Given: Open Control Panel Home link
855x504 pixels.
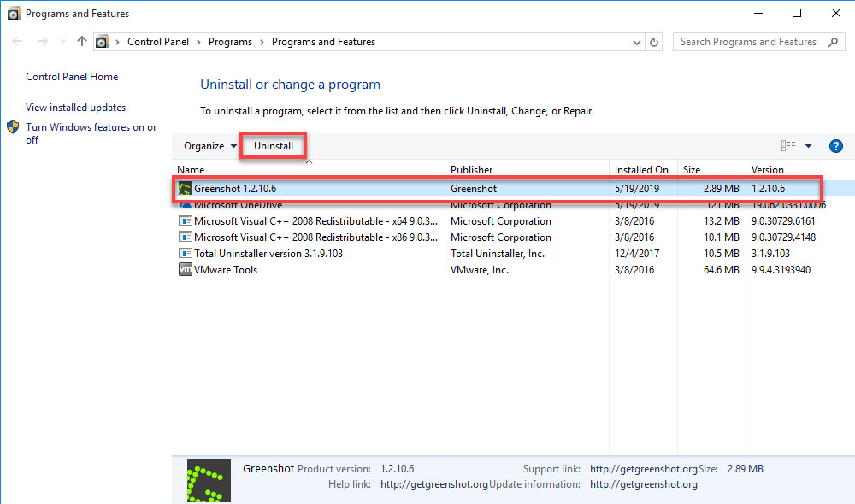Looking at the screenshot, I should tap(72, 77).
